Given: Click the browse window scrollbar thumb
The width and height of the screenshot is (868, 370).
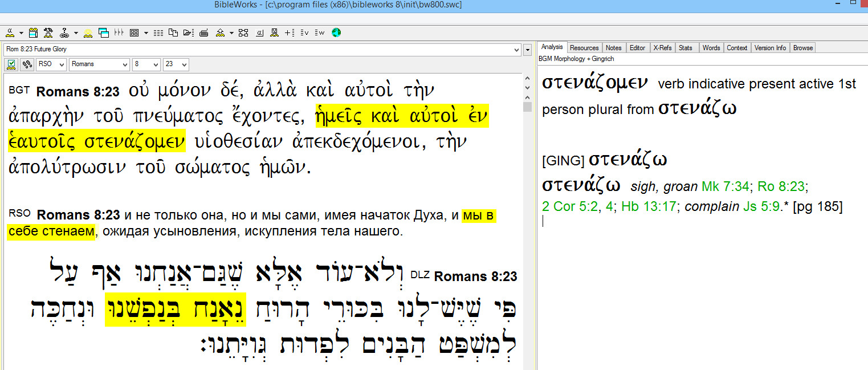Looking at the screenshot, I should click(x=528, y=107).
